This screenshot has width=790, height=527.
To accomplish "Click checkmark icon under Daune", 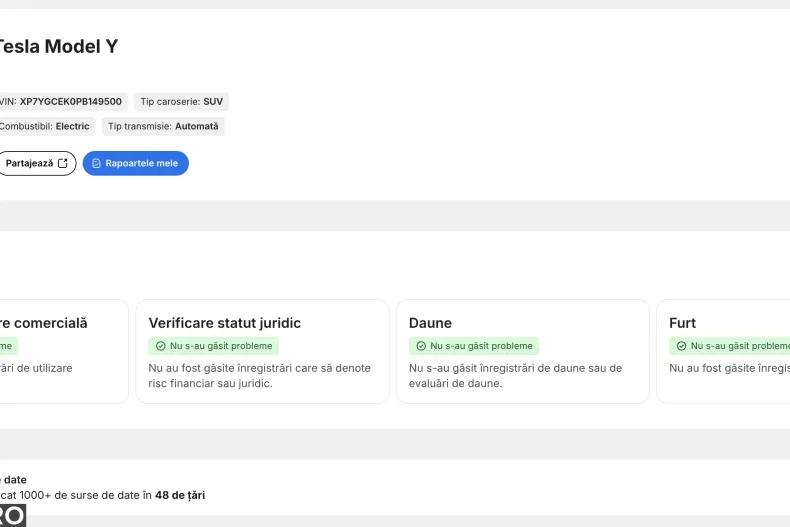I will point(421,346).
